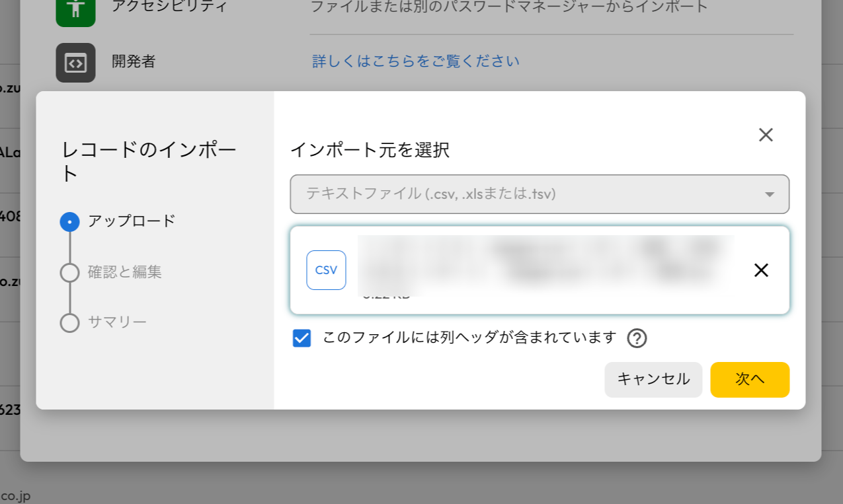Select the アクセシビリティ settings menu item
Image resolution: width=843 pixels, height=504 pixels.
[169, 7]
